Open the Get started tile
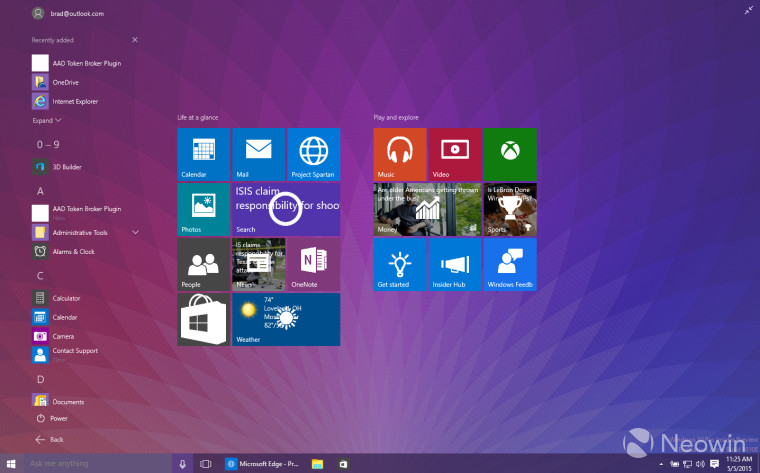 [400, 265]
